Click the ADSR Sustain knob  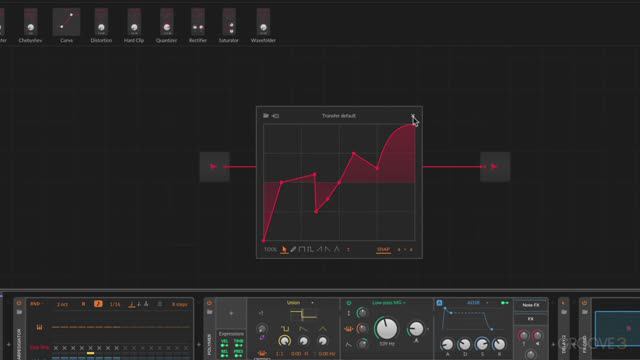tap(482, 345)
